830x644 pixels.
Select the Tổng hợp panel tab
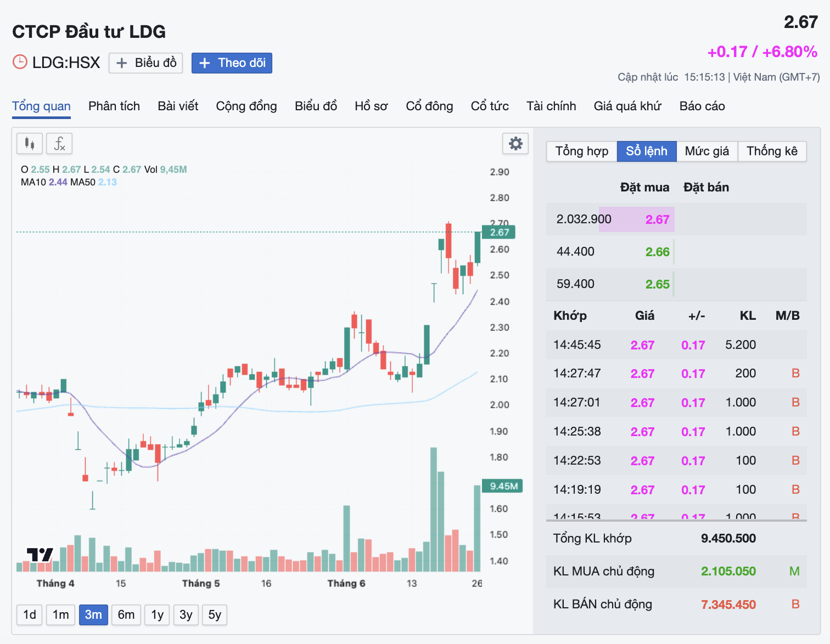pos(582,151)
